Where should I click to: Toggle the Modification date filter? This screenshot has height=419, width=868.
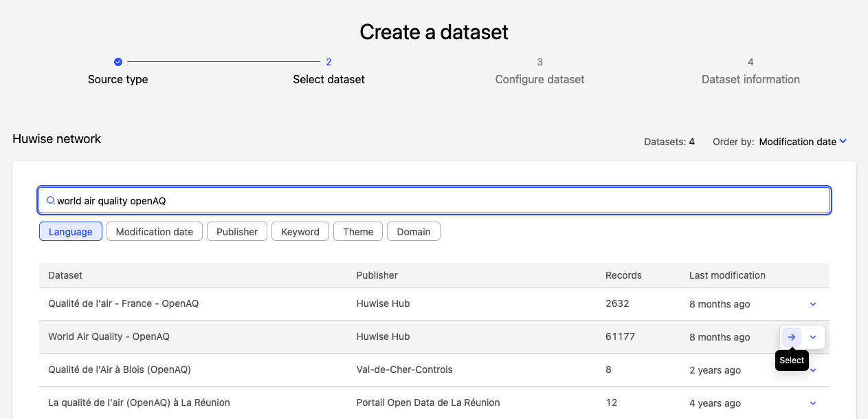pos(154,232)
